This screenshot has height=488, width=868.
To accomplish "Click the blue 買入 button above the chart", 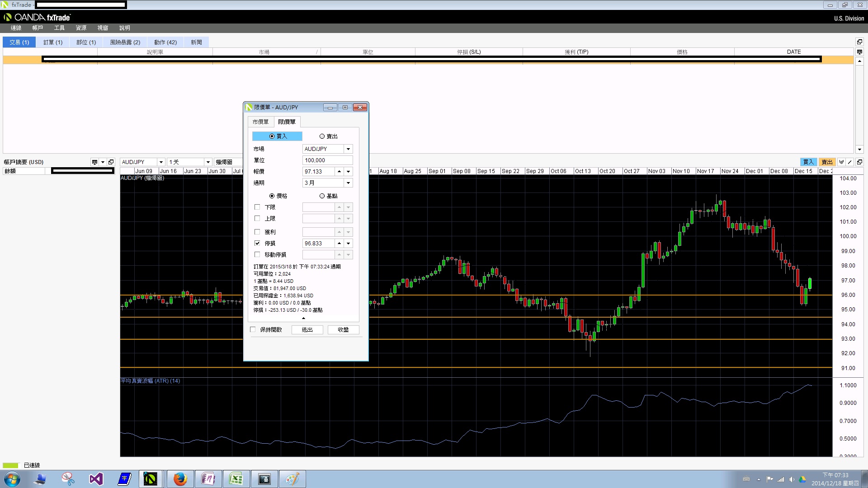I will (x=808, y=162).
